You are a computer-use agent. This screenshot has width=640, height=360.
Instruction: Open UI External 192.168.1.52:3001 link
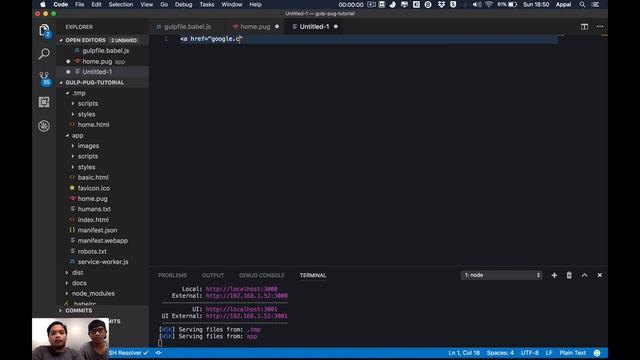(x=247, y=316)
